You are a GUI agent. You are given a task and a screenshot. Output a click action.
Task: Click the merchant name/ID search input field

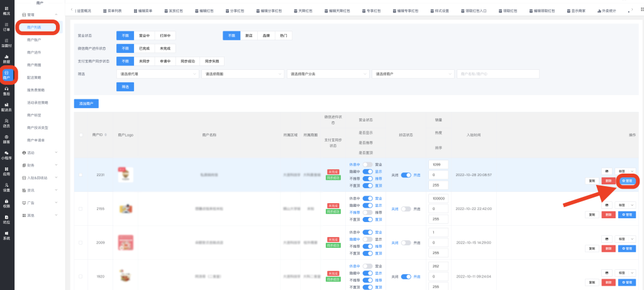[x=498, y=74]
